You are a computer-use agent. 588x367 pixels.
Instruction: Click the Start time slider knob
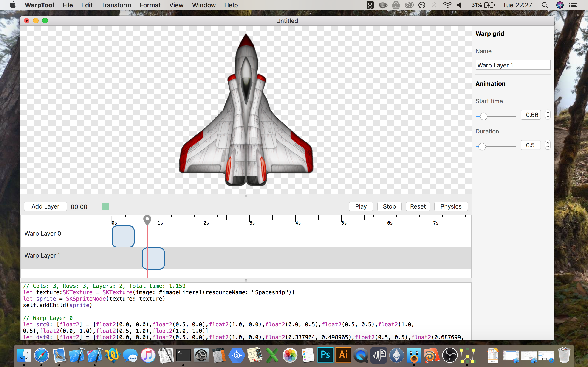(x=483, y=116)
